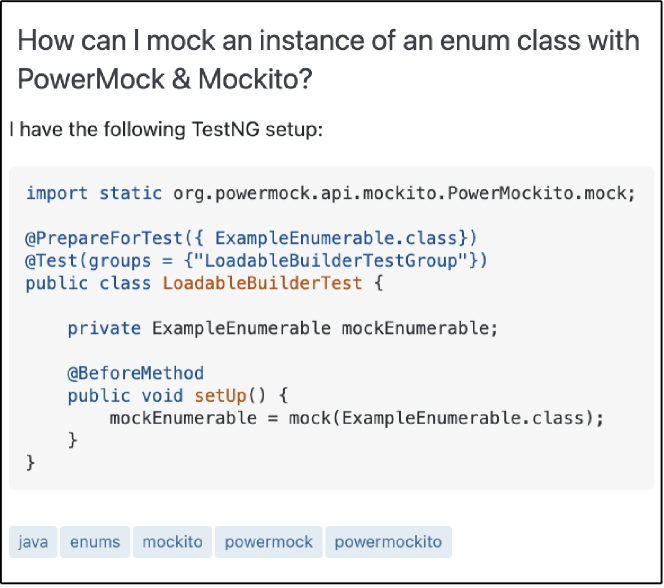Viewport: 664px width, 588px height.
Task: Click the import static line in code
Action: click(330, 193)
